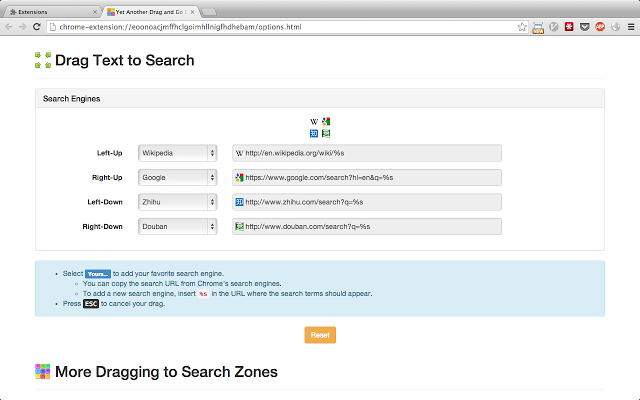
Task: Click the gray circular slash extension icon
Action: (553, 27)
